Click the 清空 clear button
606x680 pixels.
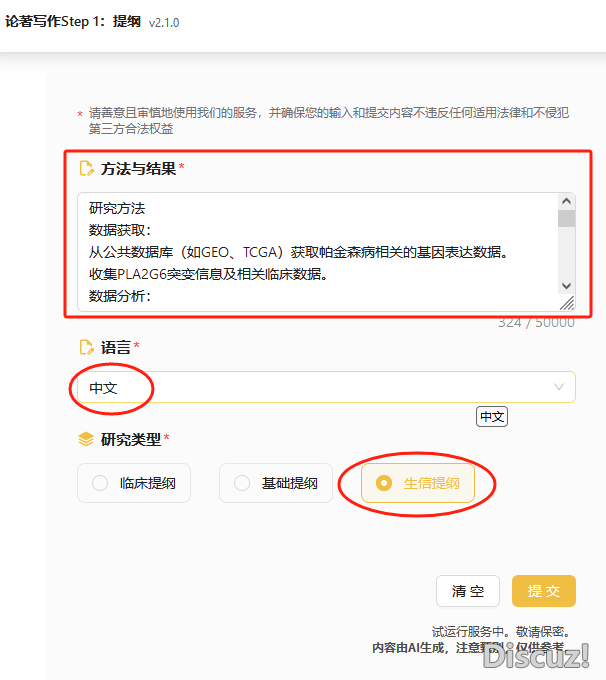pos(468,591)
